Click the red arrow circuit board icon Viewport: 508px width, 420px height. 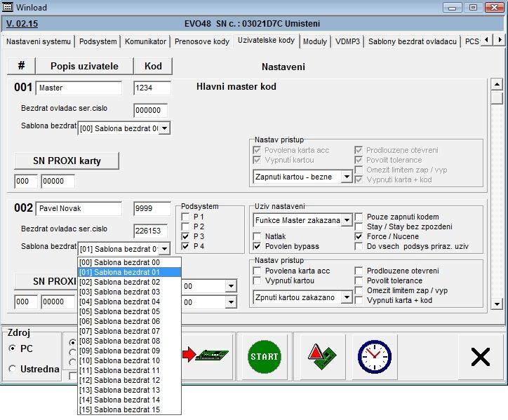[x=210, y=357]
